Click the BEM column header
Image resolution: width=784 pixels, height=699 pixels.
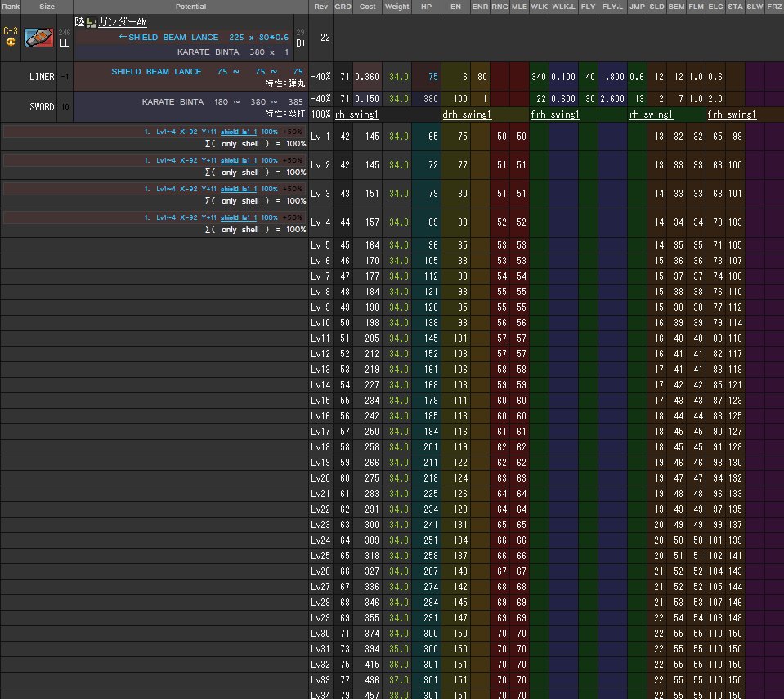pyautogui.click(x=677, y=7)
